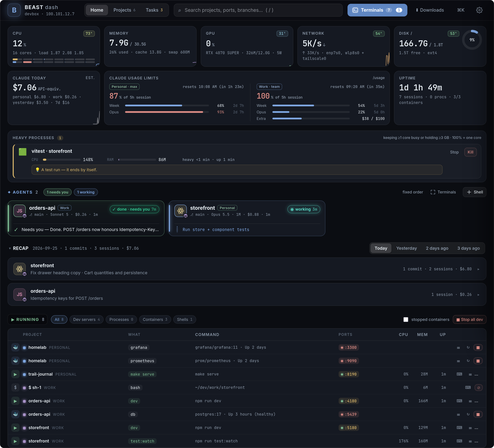Open logs for the grafana container

pyautogui.click(x=458, y=347)
